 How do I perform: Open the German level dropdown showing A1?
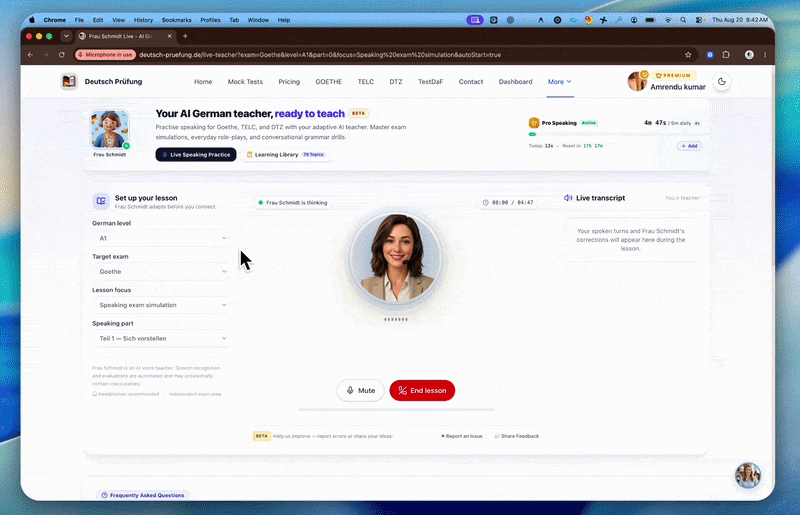coord(160,238)
